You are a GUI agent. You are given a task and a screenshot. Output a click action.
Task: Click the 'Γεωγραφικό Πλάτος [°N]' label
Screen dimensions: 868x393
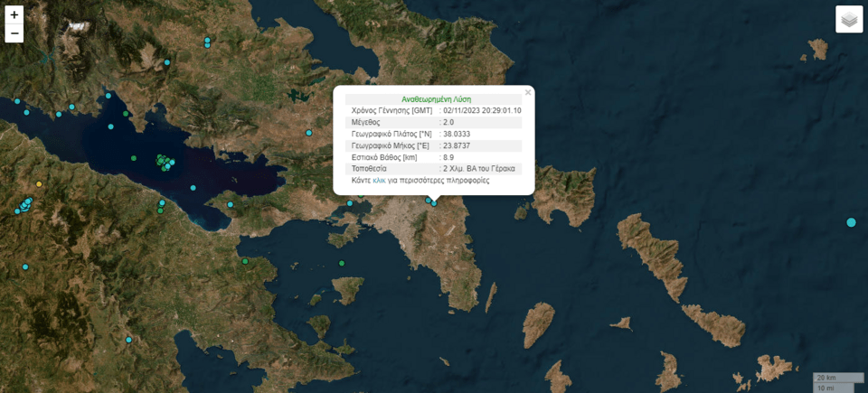click(391, 134)
